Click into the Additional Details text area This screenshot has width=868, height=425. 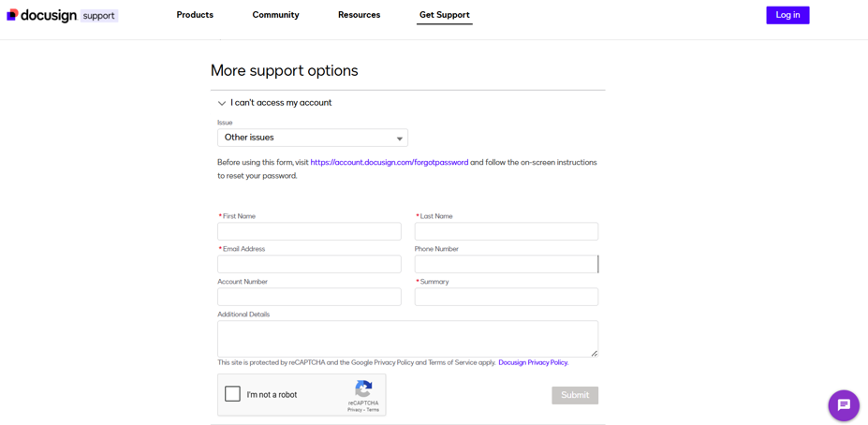click(x=408, y=339)
